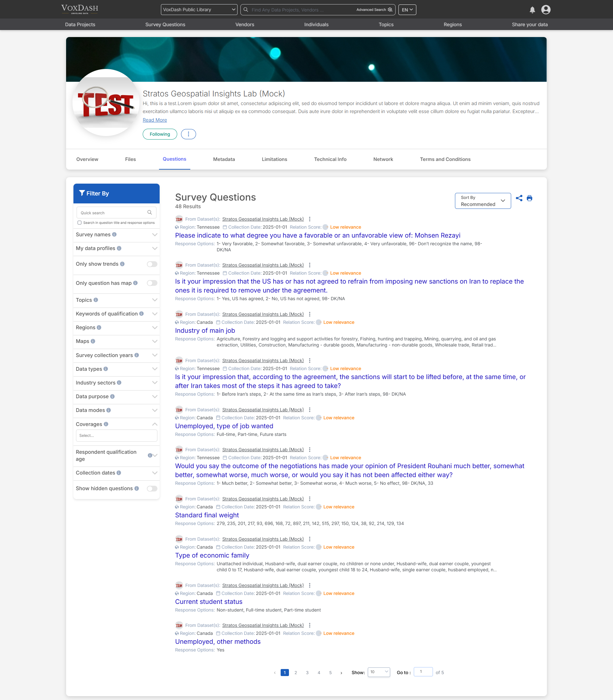This screenshot has width=613, height=700.
Task: Click the Advanced Search icon
Action: pyautogui.click(x=390, y=10)
